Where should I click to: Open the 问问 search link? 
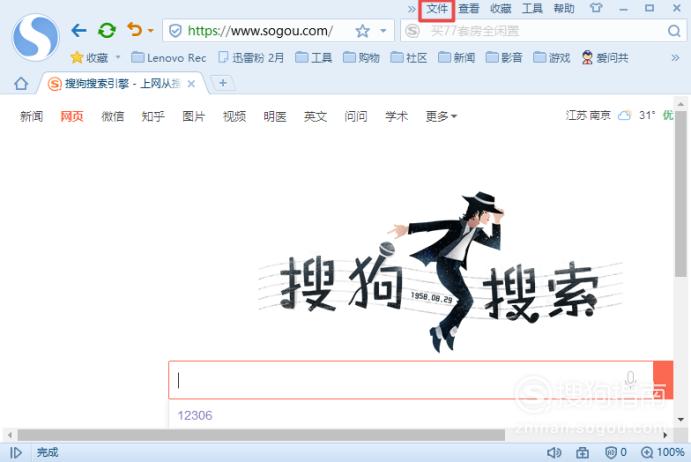point(356,116)
